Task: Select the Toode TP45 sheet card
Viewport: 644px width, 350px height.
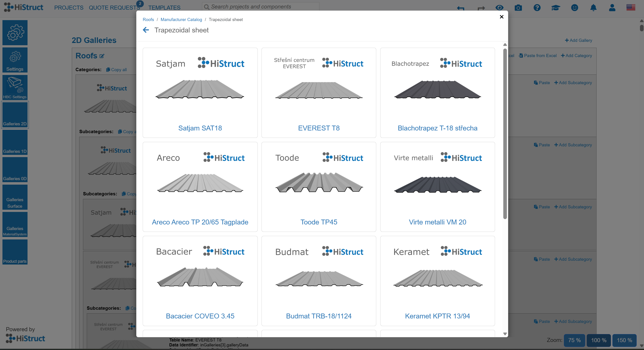Action: point(319,187)
